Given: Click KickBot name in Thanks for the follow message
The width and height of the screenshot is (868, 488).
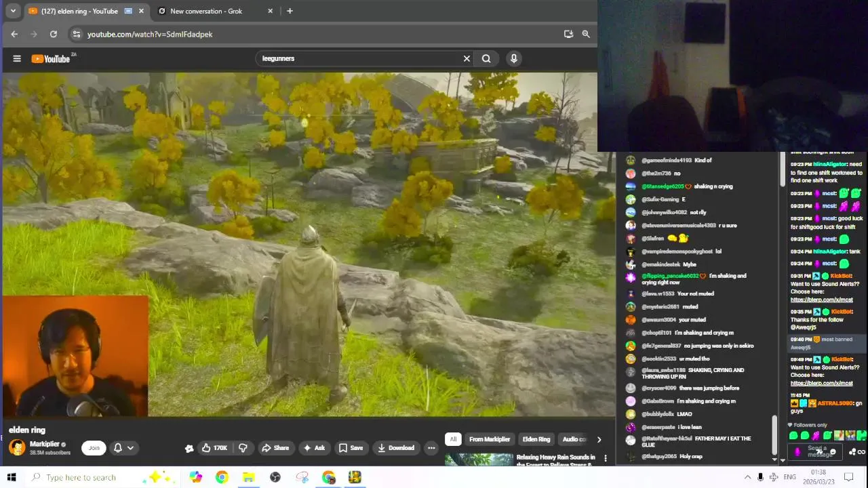Looking at the screenshot, I should (842, 312).
